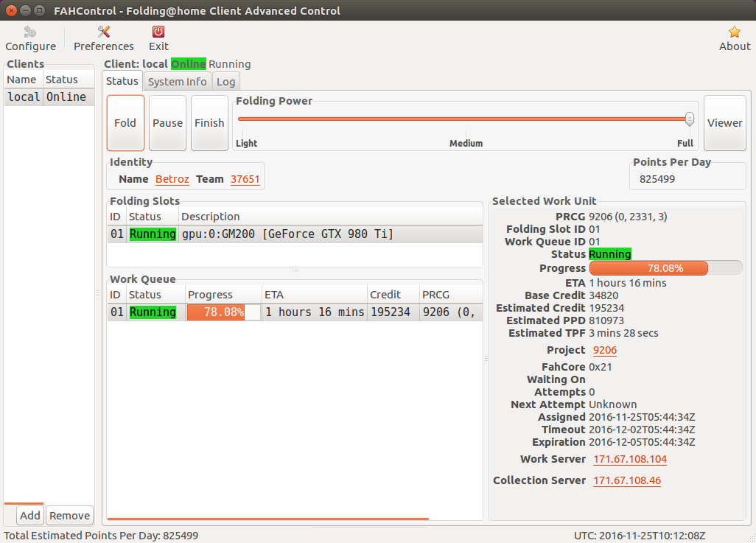Image resolution: width=756 pixels, height=543 pixels.
Task: Set Folding Power to Medium mark
Action: coord(466,143)
